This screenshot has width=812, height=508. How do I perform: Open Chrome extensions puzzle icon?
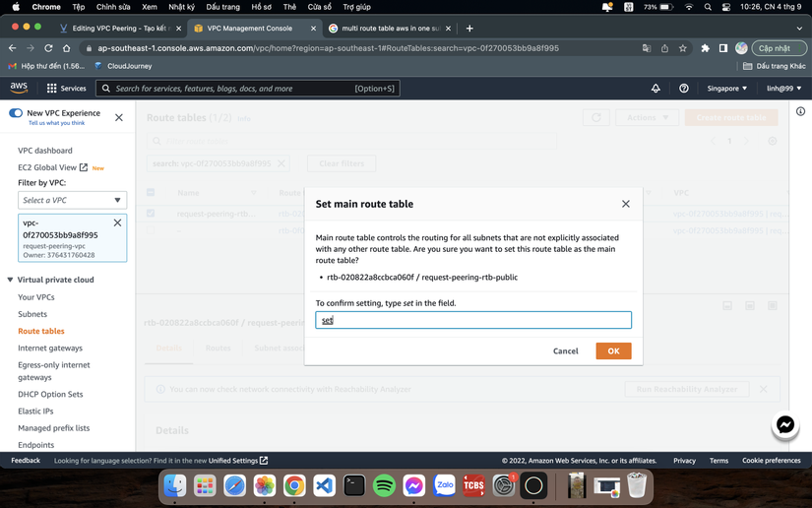click(x=705, y=48)
